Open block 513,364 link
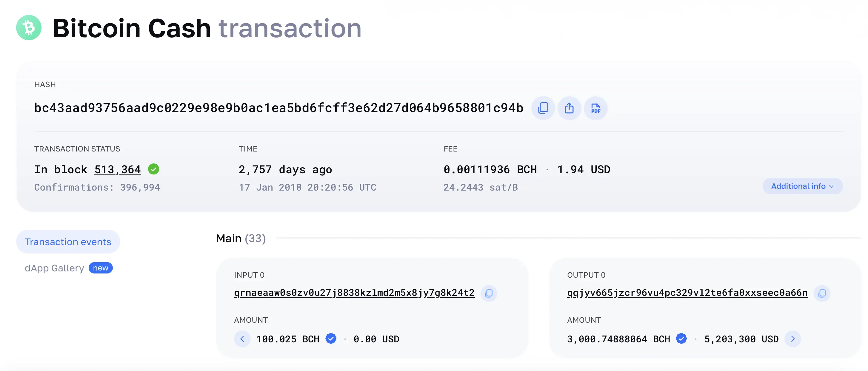The height and width of the screenshot is (371, 868). coord(118,169)
